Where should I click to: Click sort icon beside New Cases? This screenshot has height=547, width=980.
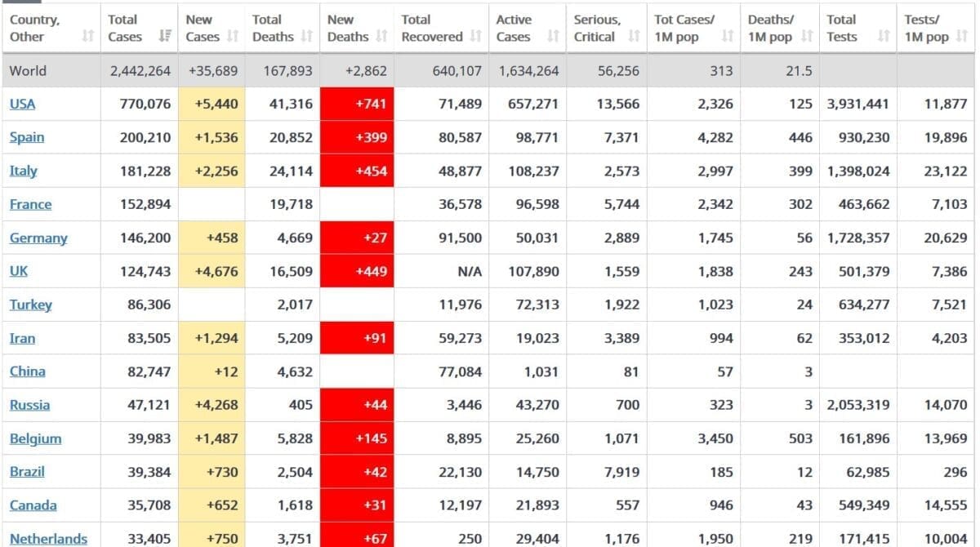point(233,37)
